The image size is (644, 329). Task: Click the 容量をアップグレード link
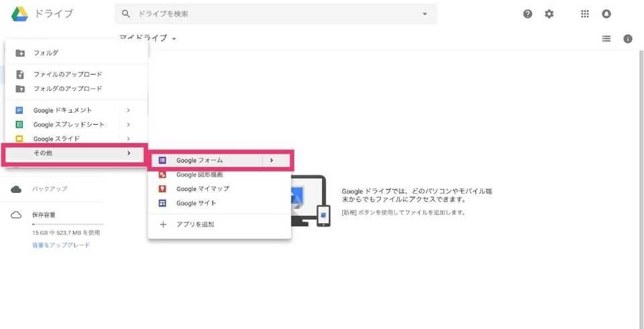click(x=61, y=245)
